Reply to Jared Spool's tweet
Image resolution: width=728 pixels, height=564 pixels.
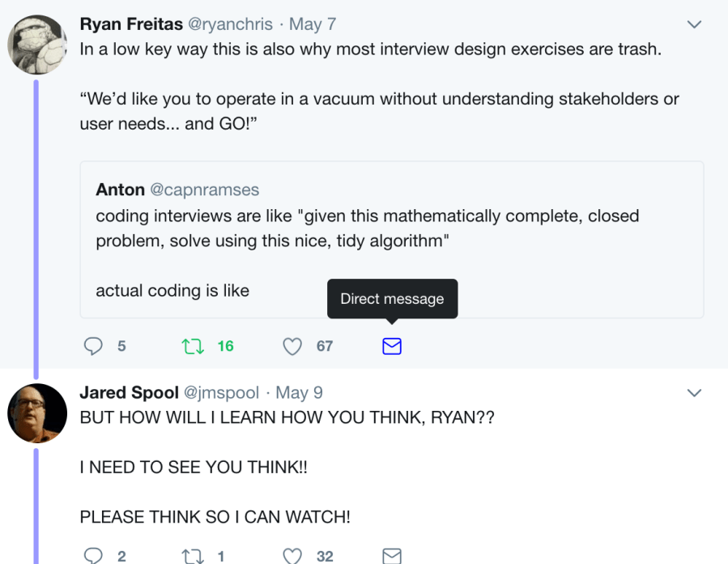tap(94, 556)
